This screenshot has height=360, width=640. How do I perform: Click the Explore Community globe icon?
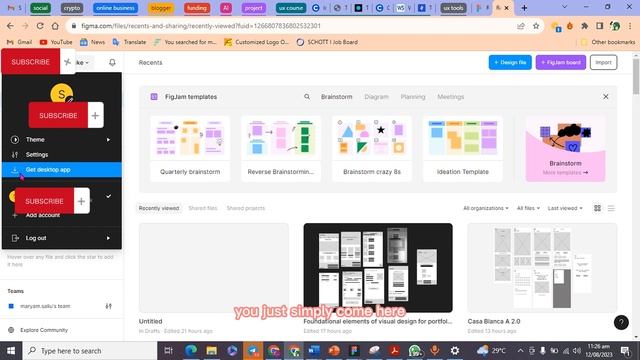11,330
